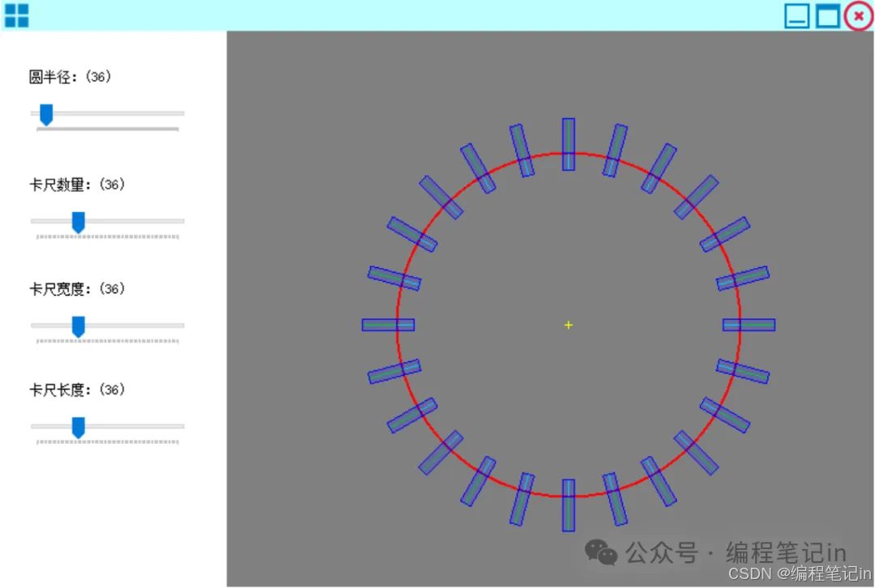Click the bottommost vertical caliper rectangle
This screenshot has width=875, height=588.
[x=568, y=505]
